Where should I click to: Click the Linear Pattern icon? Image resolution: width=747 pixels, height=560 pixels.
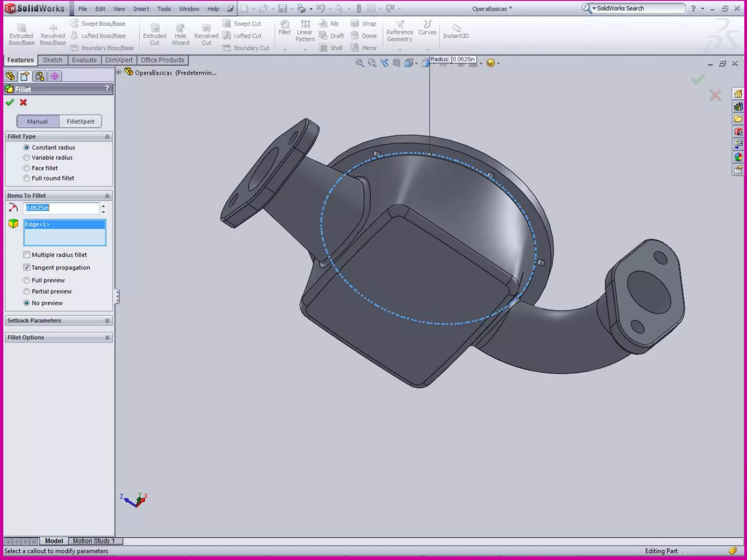(x=305, y=24)
